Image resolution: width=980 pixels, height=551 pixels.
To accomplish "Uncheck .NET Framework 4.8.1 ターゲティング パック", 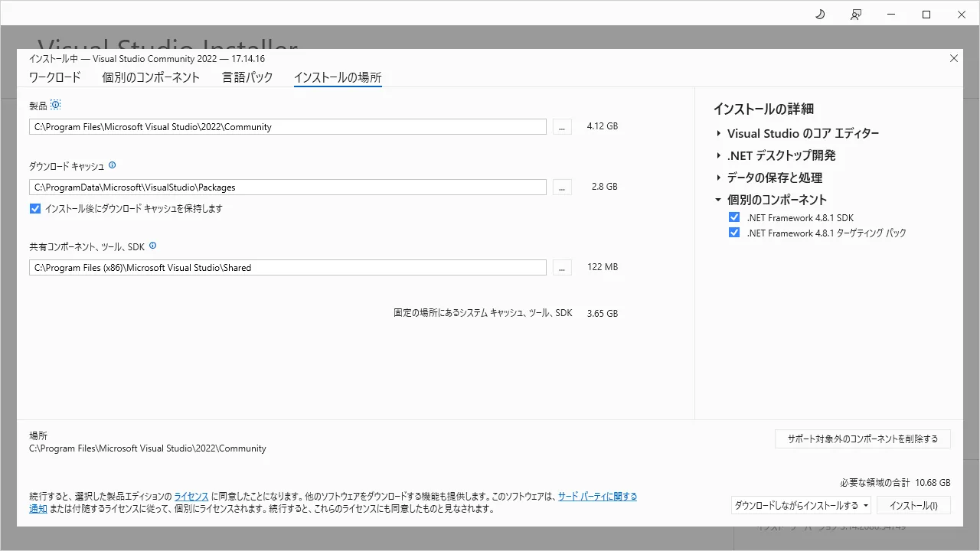I will tap(734, 233).
